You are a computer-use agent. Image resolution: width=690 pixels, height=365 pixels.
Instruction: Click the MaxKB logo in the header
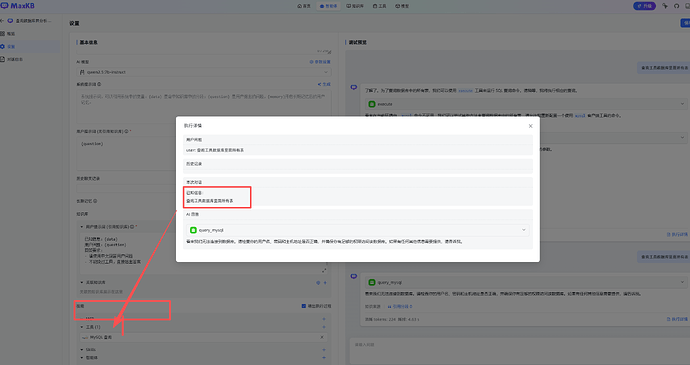click(x=18, y=6)
